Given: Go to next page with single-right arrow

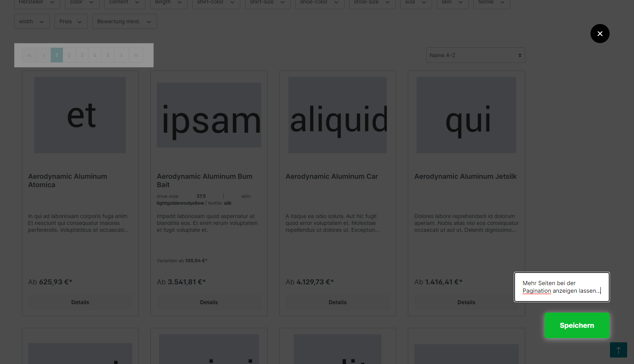Looking at the screenshot, I should tap(121, 55).
